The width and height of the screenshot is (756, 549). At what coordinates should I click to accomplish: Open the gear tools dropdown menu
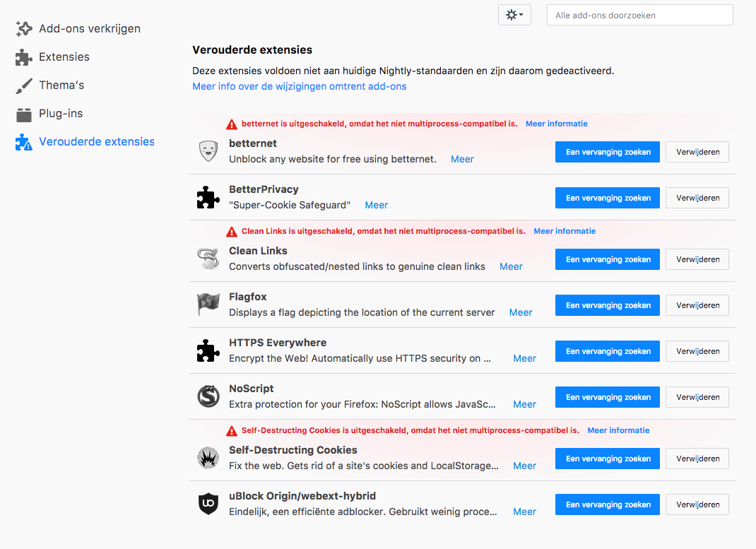click(x=514, y=15)
